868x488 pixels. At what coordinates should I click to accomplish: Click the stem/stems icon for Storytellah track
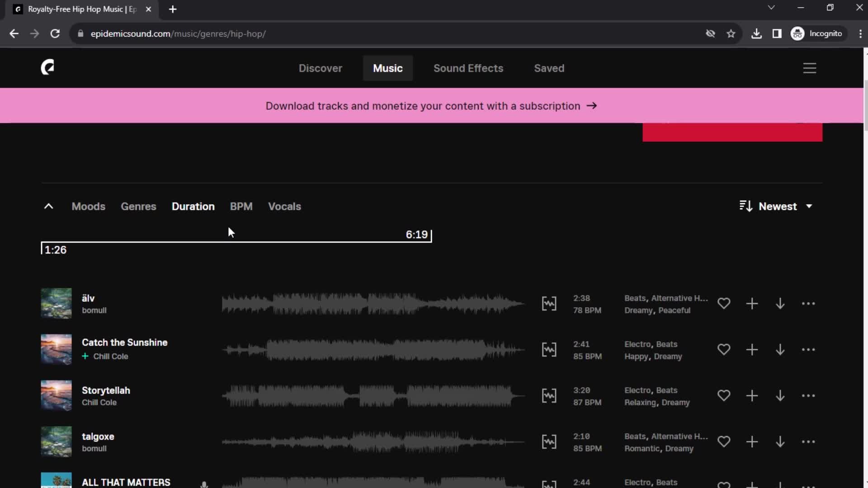point(548,396)
